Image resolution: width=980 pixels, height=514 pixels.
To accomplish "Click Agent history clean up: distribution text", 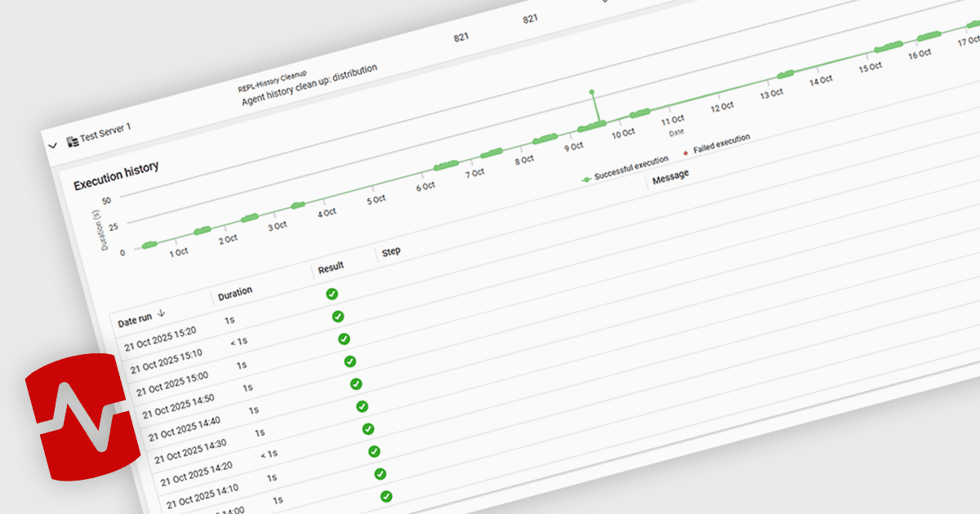I will click(310, 86).
